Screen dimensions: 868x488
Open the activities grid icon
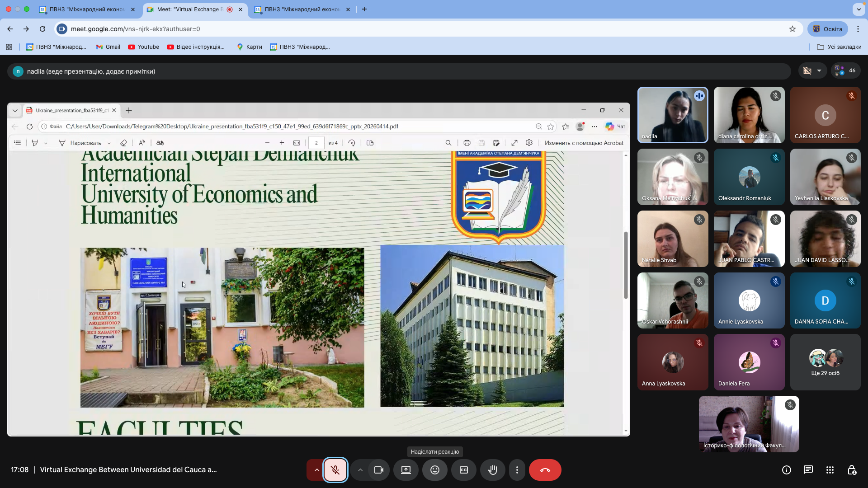(x=830, y=470)
